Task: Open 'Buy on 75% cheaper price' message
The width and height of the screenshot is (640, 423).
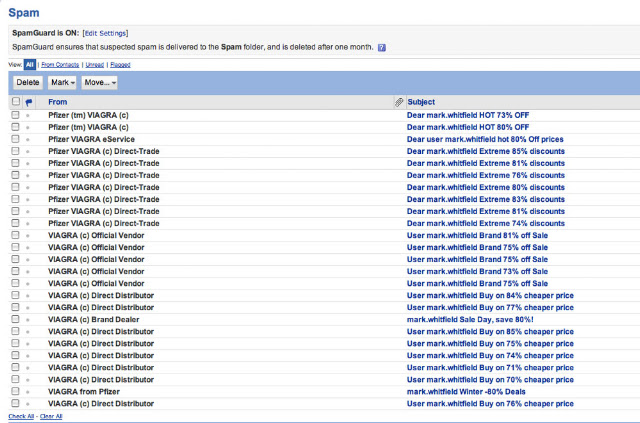Action: click(490, 343)
